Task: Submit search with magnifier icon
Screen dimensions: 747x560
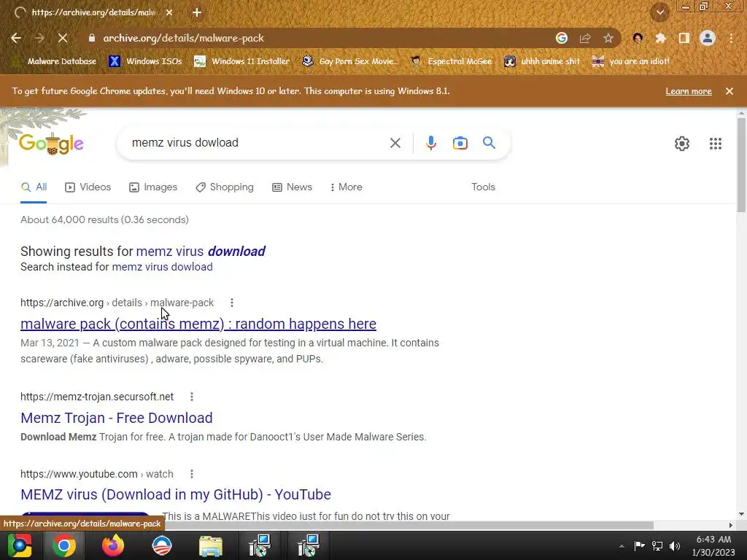Action: click(489, 143)
